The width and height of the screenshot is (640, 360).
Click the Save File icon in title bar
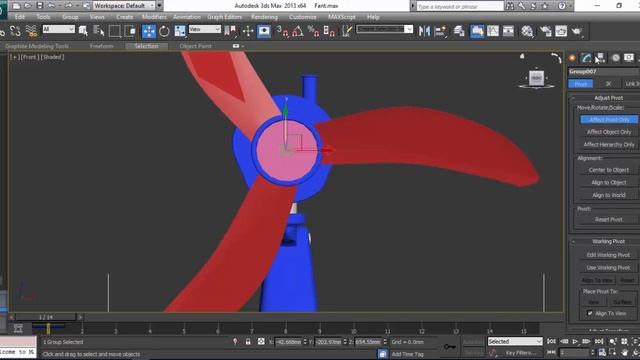(x=40, y=6)
